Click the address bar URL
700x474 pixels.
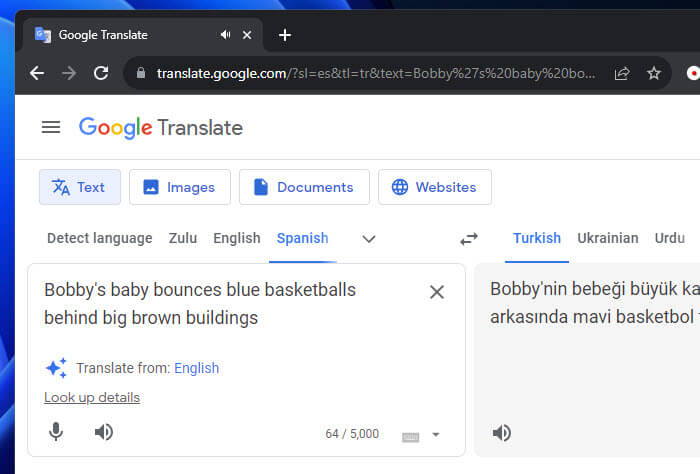[376, 73]
